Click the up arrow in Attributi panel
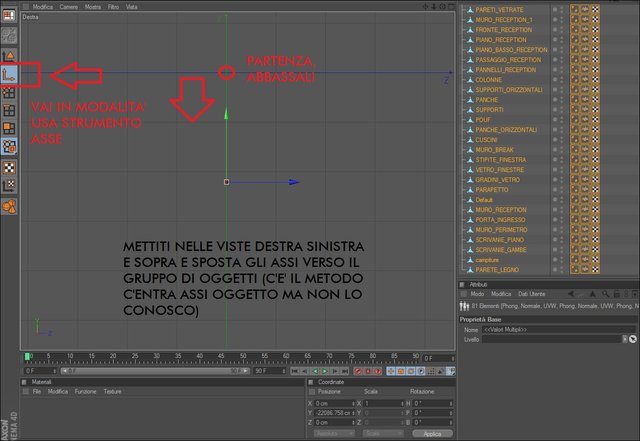The height and width of the screenshot is (441, 640). (593, 294)
